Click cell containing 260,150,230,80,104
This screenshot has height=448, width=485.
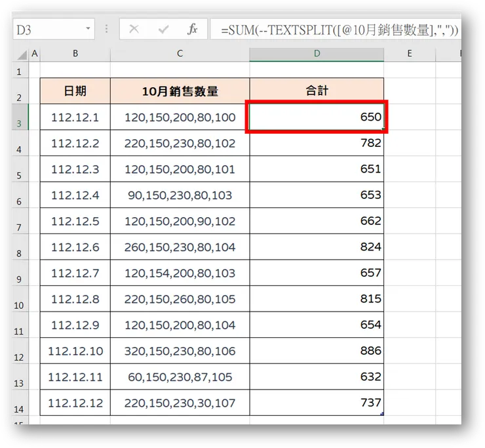180,247
